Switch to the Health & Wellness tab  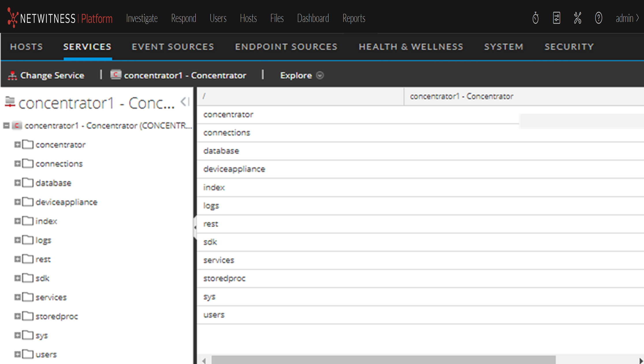(x=410, y=47)
